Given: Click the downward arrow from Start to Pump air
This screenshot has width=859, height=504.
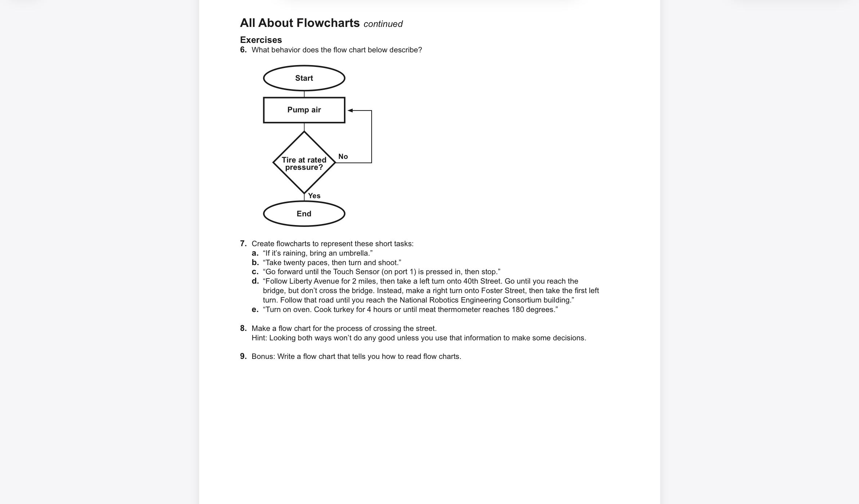Looking at the screenshot, I should coord(304,93).
